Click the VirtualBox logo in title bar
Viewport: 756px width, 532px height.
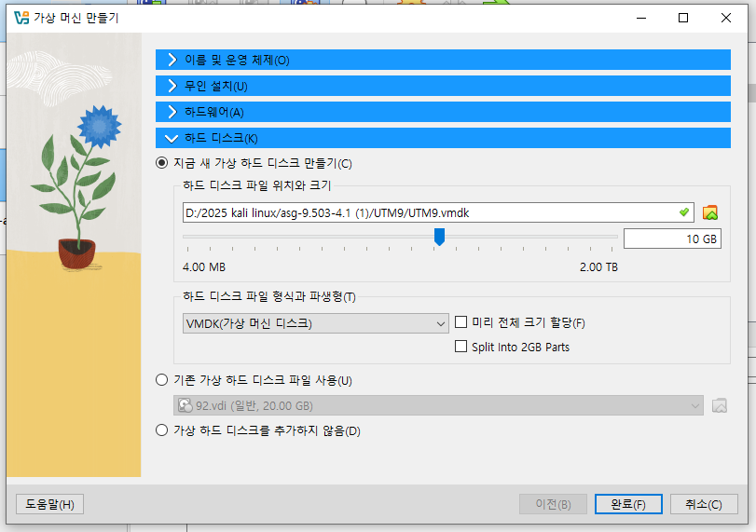(x=21, y=19)
